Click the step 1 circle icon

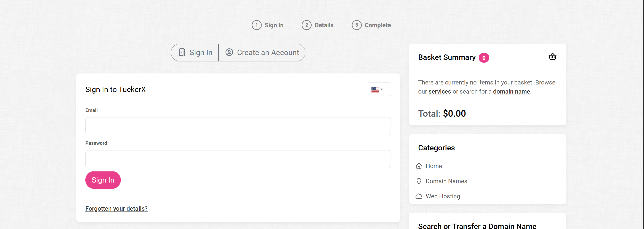point(257,25)
